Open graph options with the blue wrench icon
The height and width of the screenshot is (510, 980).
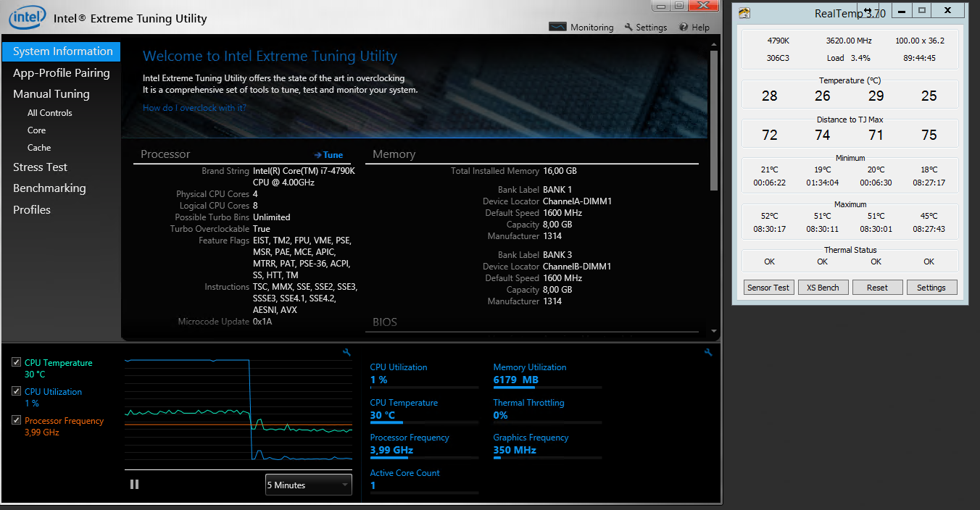[346, 352]
